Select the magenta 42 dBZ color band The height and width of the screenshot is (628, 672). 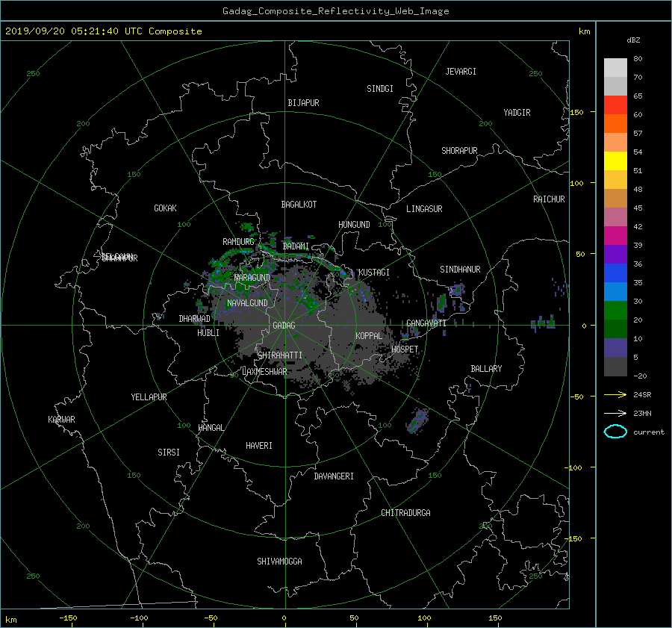coord(615,236)
